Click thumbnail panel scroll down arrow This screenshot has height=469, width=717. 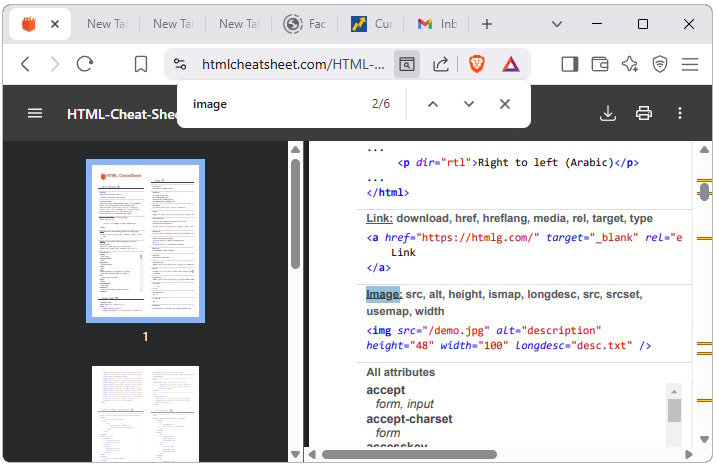click(x=295, y=454)
